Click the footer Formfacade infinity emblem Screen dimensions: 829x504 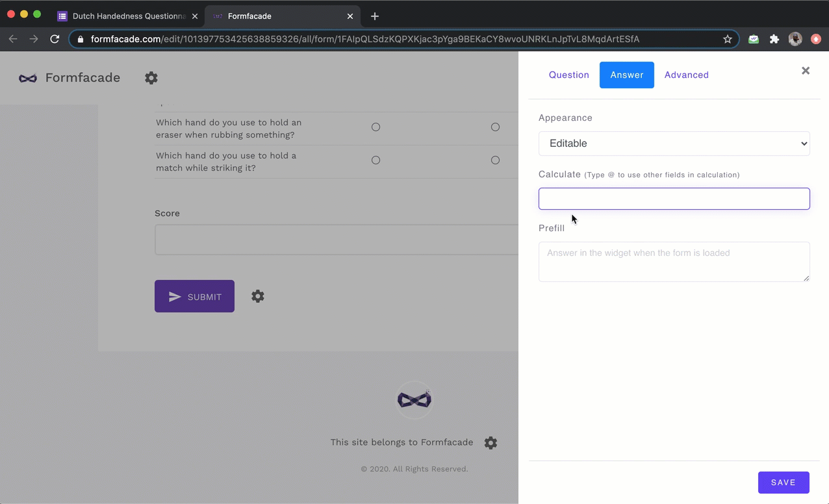tap(414, 399)
